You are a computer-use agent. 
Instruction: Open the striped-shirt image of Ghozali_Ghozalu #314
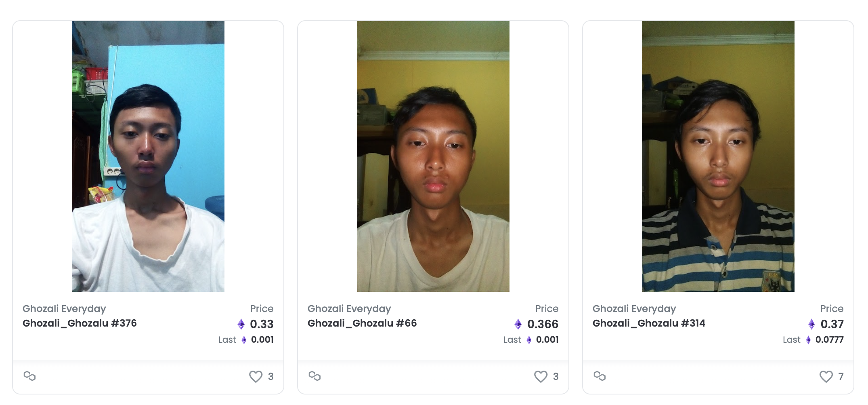click(x=718, y=156)
